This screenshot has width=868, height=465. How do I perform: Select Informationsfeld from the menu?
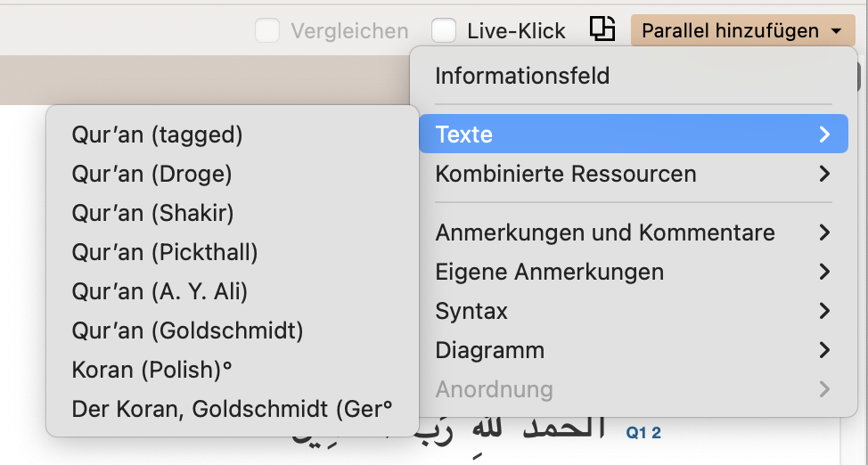tap(634, 76)
